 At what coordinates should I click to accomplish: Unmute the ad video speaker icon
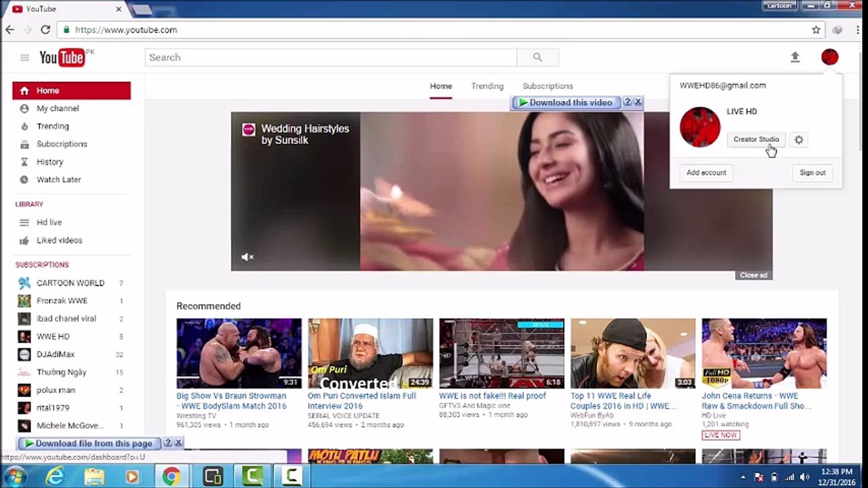[x=247, y=257]
